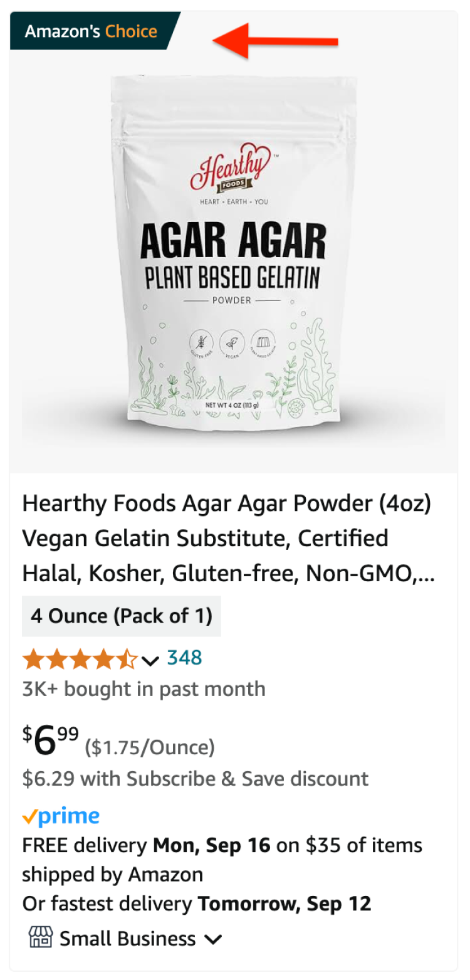Click the fastest delivery Tomorrow, Sep 12 text

click(197, 904)
